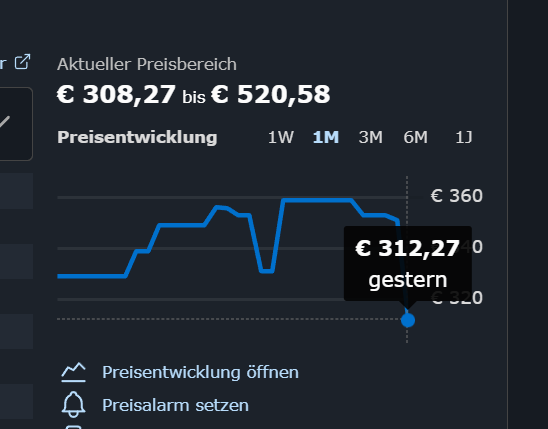Click the € 312,27 gestern tooltip
Image resolution: width=548 pixels, height=429 pixels.
pyautogui.click(x=408, y=264)
